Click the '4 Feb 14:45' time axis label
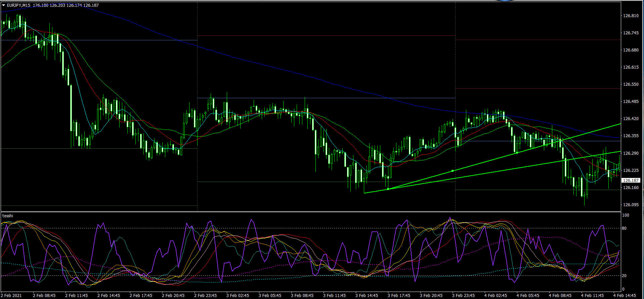Screen dimensions: 644x299 click(x=625, y=296)
